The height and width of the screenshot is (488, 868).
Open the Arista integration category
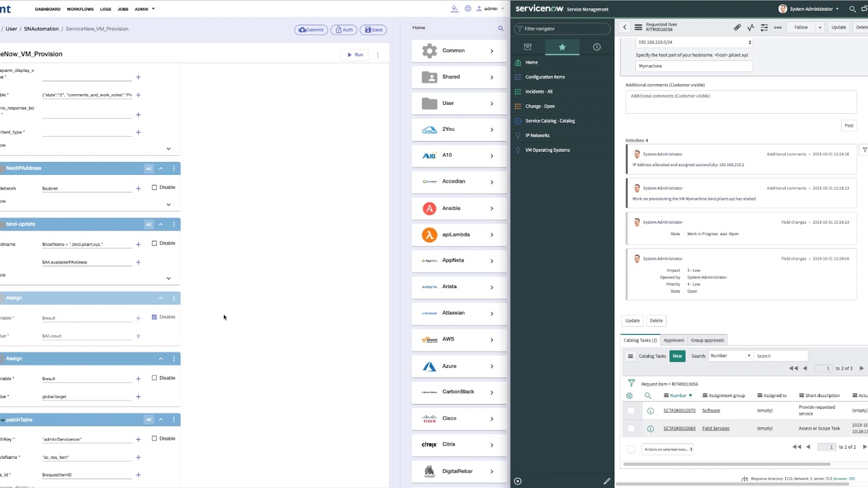point(459,287)
